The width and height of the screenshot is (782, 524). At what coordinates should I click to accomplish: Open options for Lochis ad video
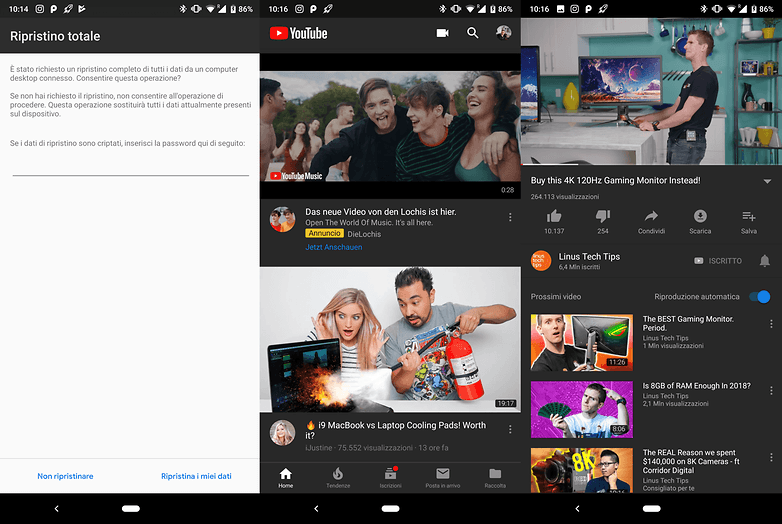point(510,217)
